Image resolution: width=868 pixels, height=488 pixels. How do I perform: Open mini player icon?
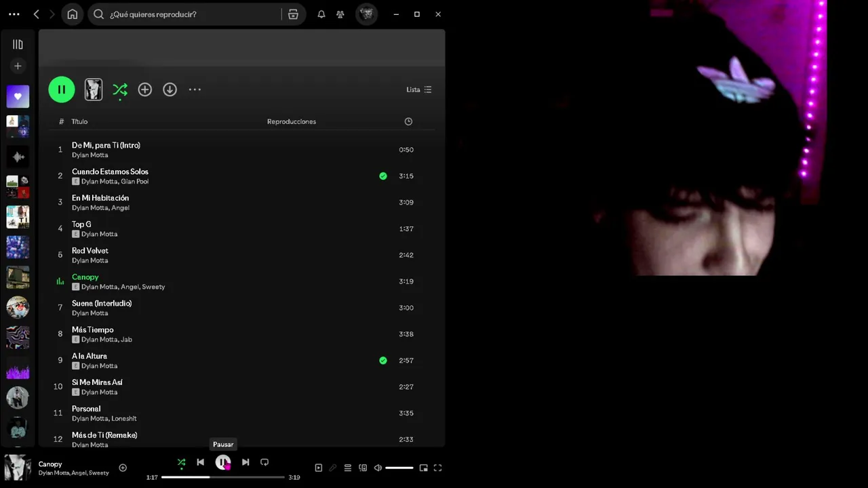[423, 468]
